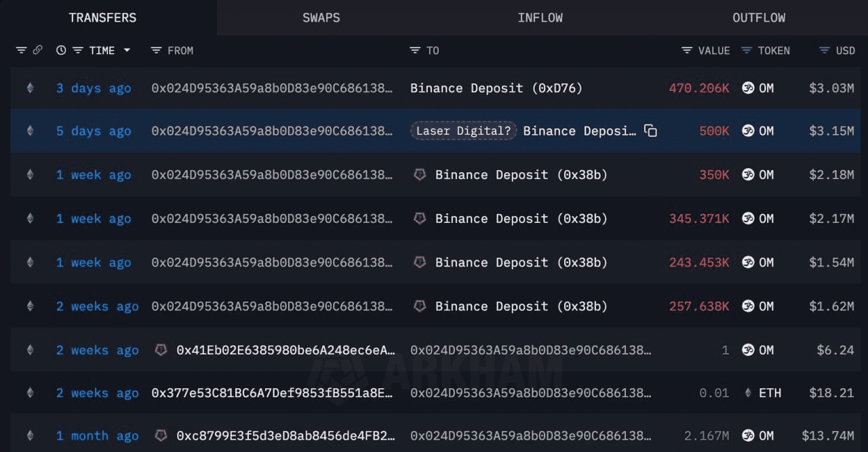This screenshot has width=868, height=452.
Task: Click OM token icon in $6.24 row
Action: pos(748,350)
